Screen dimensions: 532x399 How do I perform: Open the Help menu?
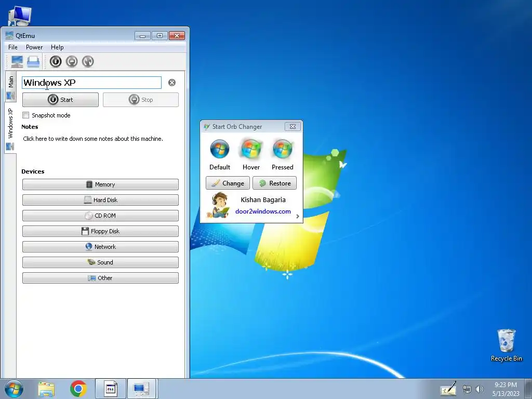(x=57, y=47)
